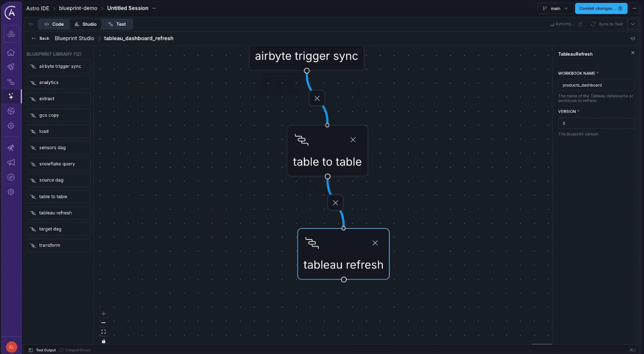Select tableau refresh blueprint in library
The image size is (644, 354).
click(59, 213)
